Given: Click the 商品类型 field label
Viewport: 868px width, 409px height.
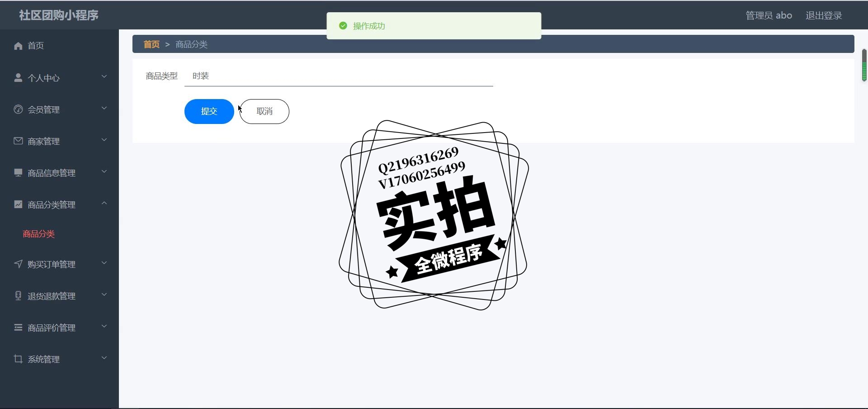Looking at the screenshot, I should [x=162, y=76].
